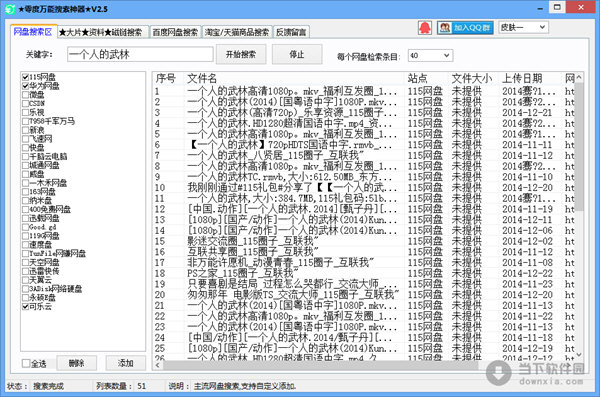Toggle the 全选 select-all checkbox

point(26,363)
